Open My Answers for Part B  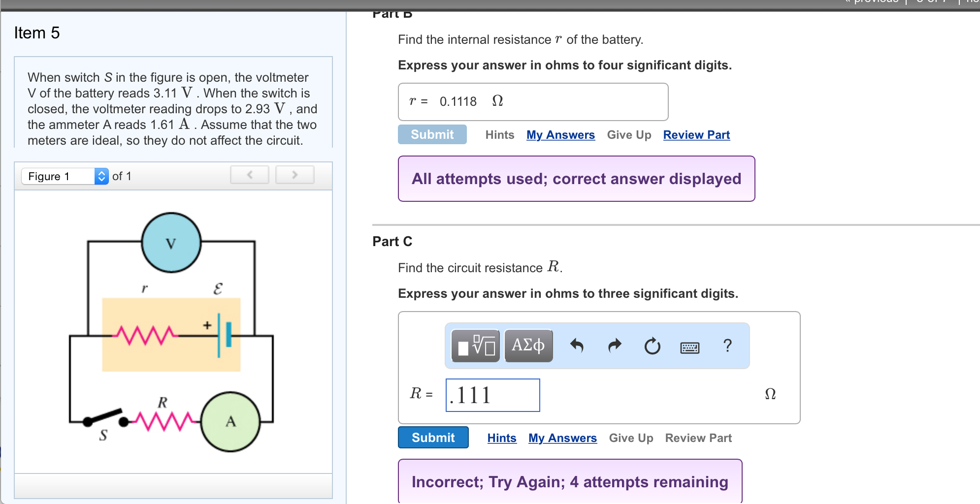click(x=560, y=135)
